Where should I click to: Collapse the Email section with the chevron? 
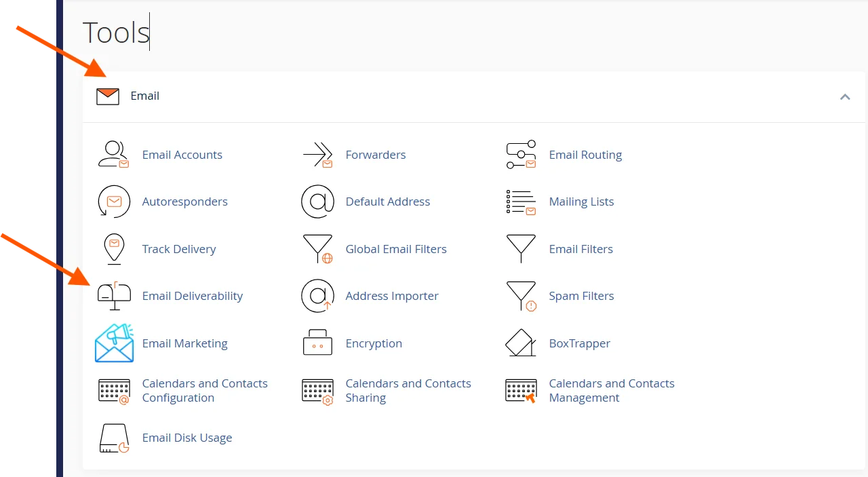(x=845, y=96)
